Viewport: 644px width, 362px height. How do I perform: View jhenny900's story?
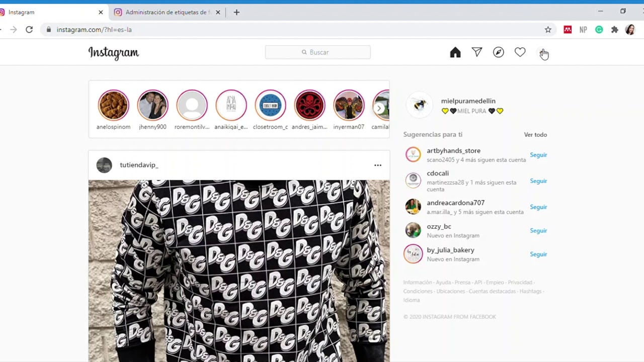pos(152,105)
